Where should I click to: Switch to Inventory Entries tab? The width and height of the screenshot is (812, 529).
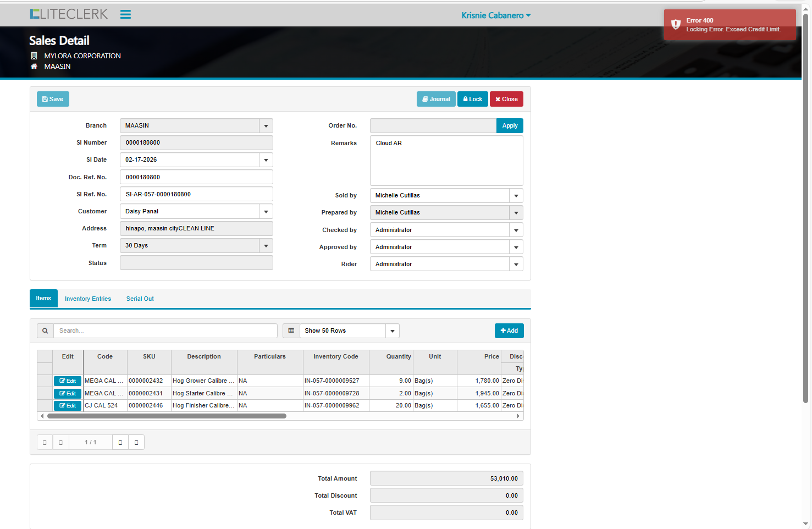(x=88, y=299)
